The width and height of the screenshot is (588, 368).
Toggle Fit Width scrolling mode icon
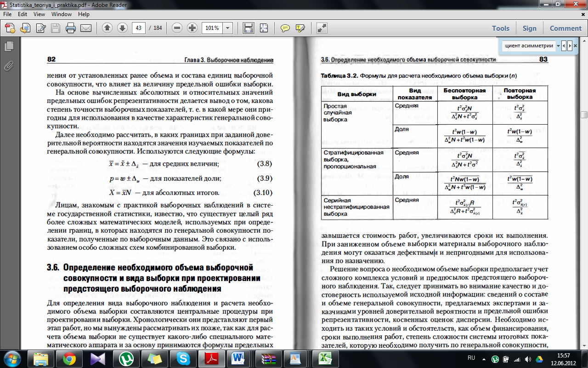(249, 28)
